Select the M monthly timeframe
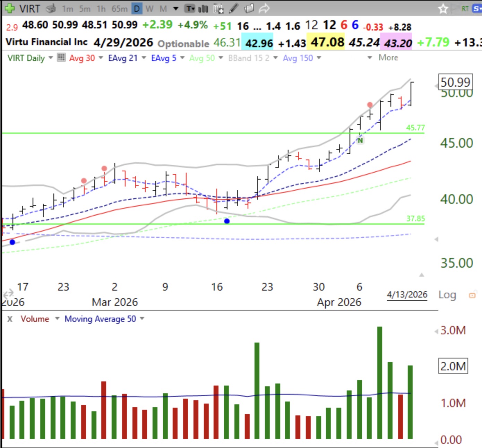Viewport: 482px width, 448px height. pos(163,9)
